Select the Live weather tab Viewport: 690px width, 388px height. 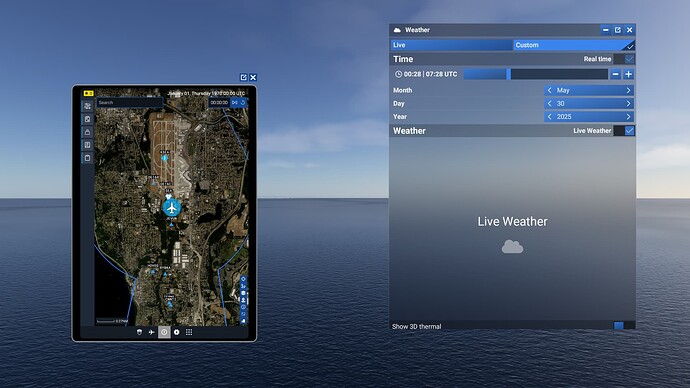[x=451, y=45]
